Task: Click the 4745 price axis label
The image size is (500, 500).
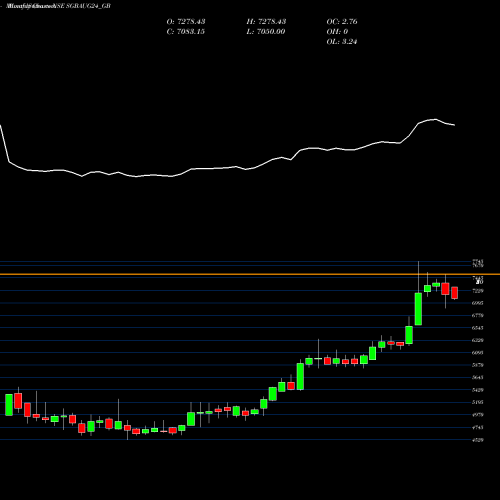Action: coord(478,427)
